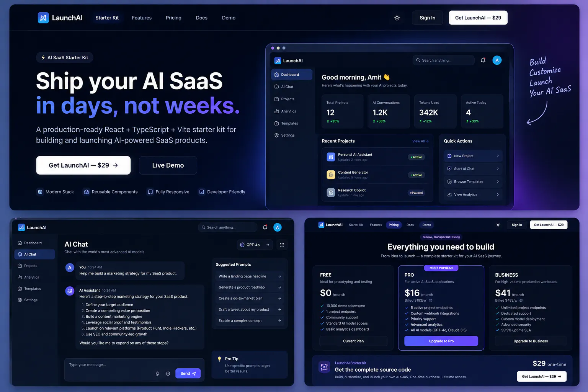Click the AI Assistant avatar in the chat

[70, 291]
